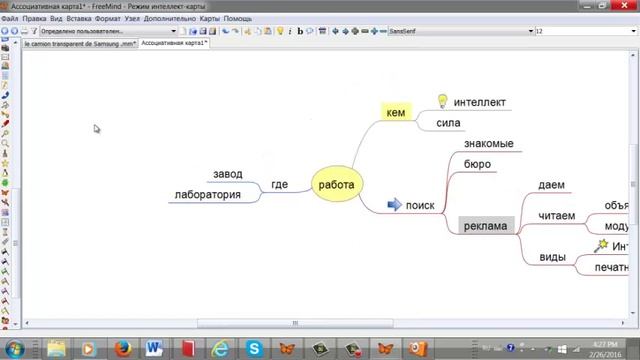Screen dimensions: 640x360
Task: Open the Файл menu
Action: click(x=10, y=19)
